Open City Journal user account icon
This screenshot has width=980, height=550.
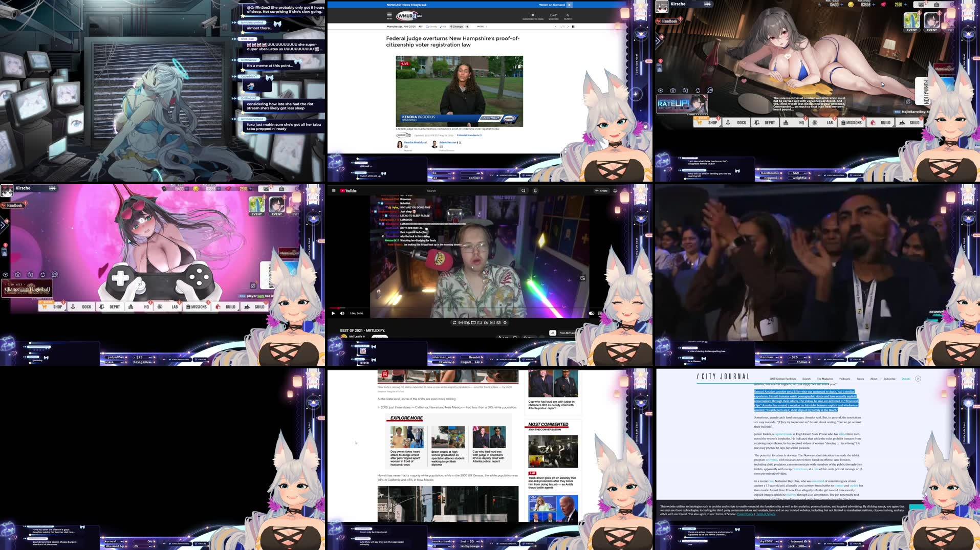point(918,379)
